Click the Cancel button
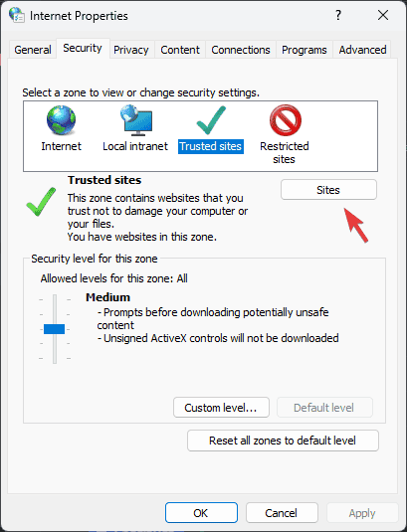 coord(282,513)
